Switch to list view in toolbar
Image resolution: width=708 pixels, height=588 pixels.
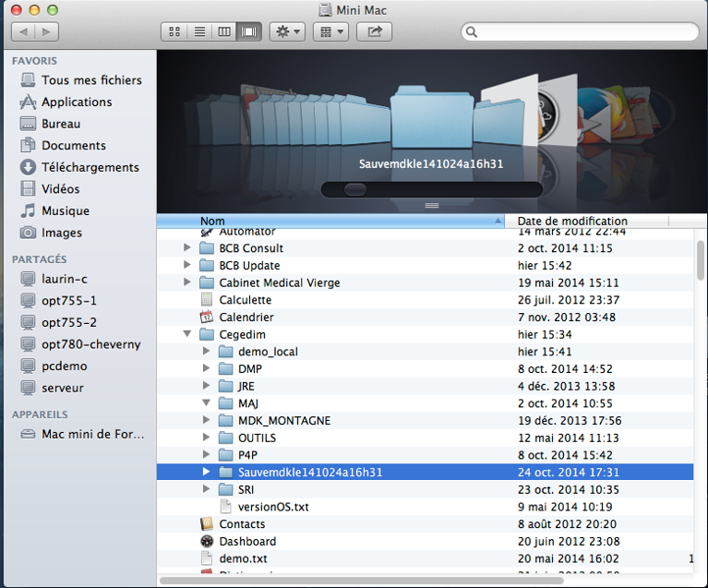point(198,32)
